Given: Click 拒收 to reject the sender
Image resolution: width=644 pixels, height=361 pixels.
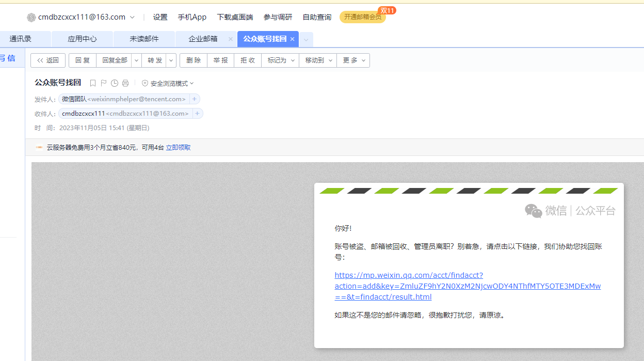Looking at the screenshot, I should pos(248,60).
